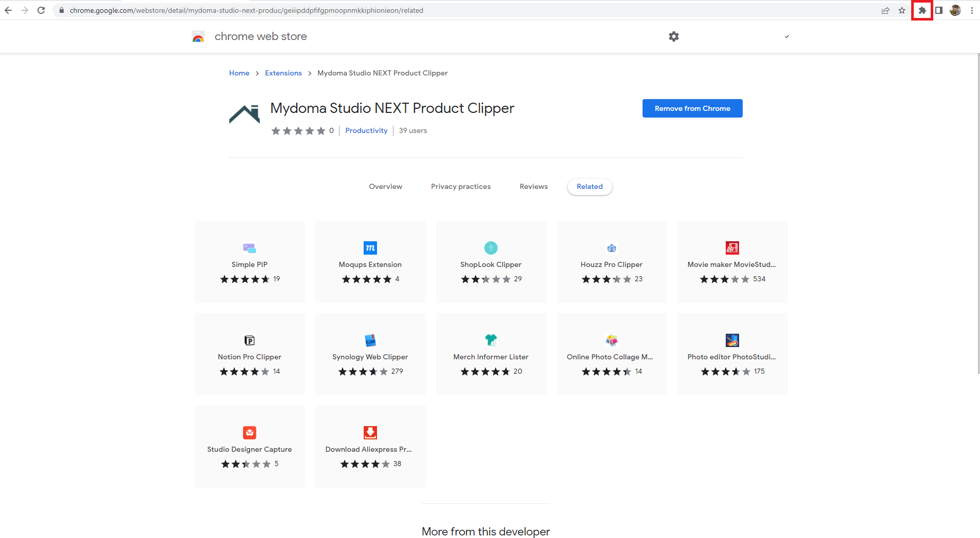Click the Houzz Pro Clipper icon

[x=612, y=248]
